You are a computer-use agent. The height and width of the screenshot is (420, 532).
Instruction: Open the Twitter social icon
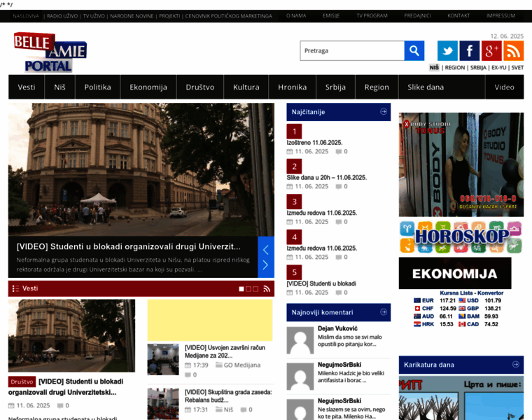(x=447, y=50)
